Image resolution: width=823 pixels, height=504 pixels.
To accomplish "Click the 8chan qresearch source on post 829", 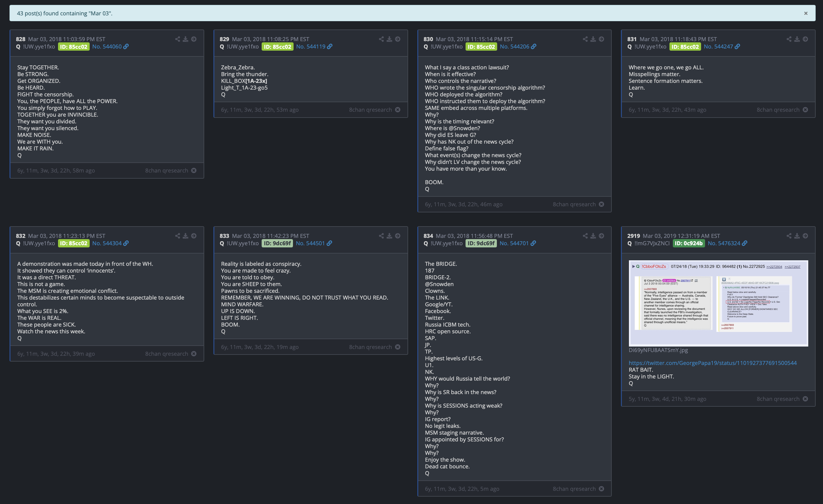I will pyautogui.click(x=370, y=110).
